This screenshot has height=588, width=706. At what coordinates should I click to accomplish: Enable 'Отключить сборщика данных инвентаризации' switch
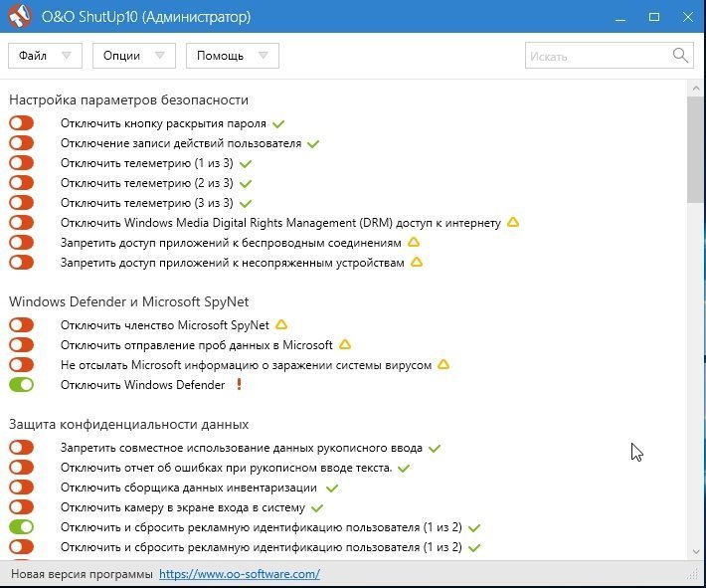[x=21, y=488]
